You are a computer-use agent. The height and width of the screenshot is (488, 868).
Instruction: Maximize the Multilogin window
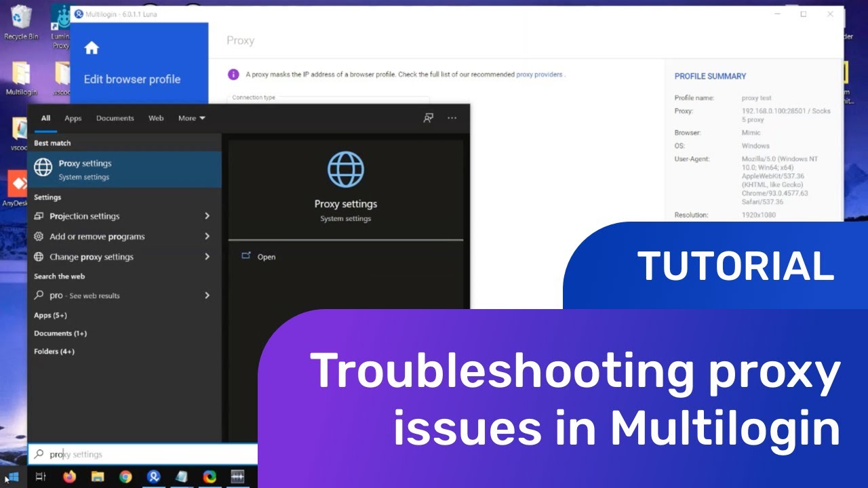point(803,14)
